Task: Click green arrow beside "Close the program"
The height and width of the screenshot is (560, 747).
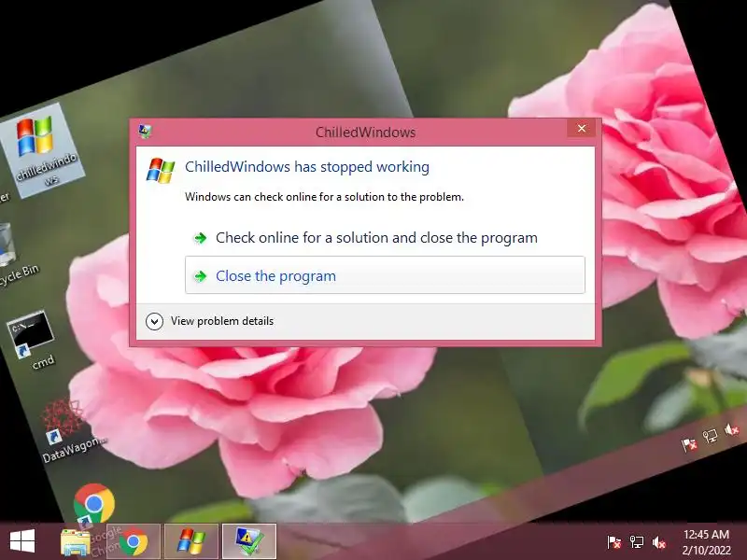Action: pyautogui.click(x=201, y=276)
